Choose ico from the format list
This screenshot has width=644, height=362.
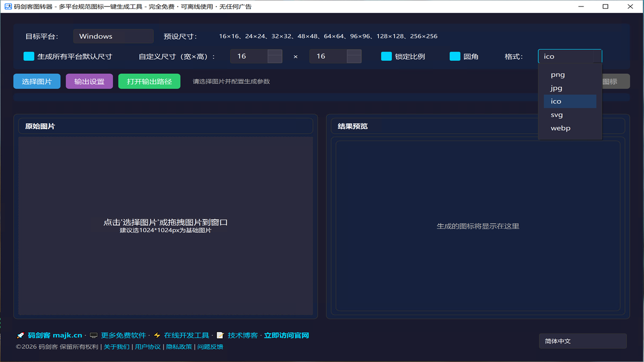pos(570,101)
